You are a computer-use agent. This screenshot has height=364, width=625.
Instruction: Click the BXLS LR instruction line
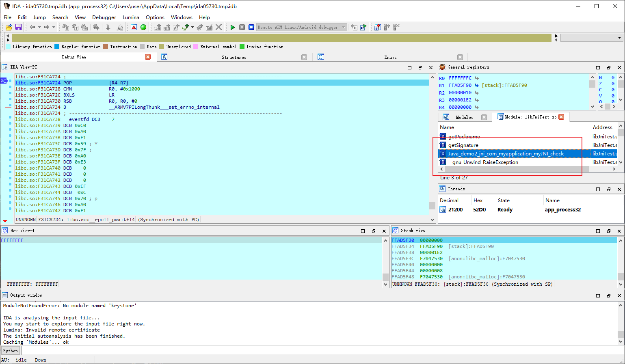[222, 95]
